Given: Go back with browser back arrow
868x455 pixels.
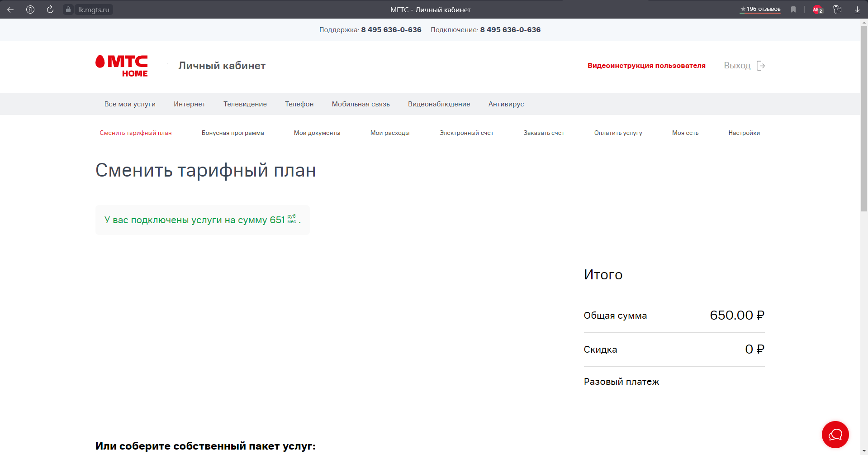Looking at the screenshot, I should (10, 10).
